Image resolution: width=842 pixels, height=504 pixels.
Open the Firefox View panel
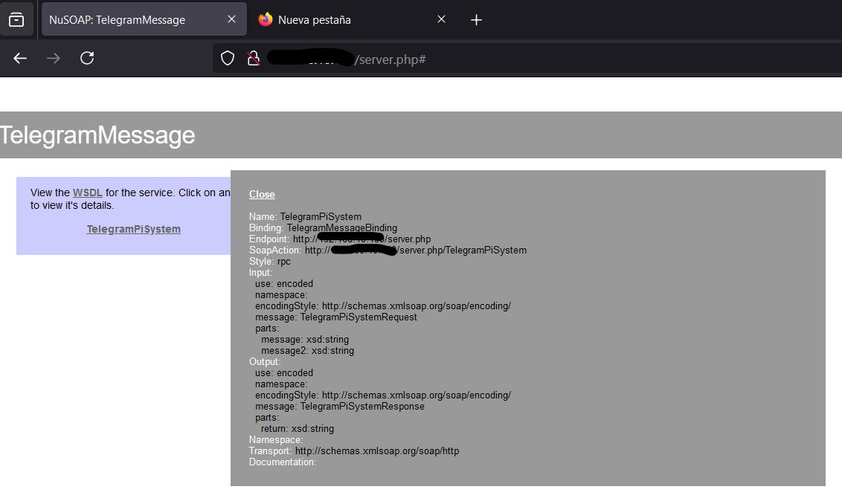(x=16, y=19)
